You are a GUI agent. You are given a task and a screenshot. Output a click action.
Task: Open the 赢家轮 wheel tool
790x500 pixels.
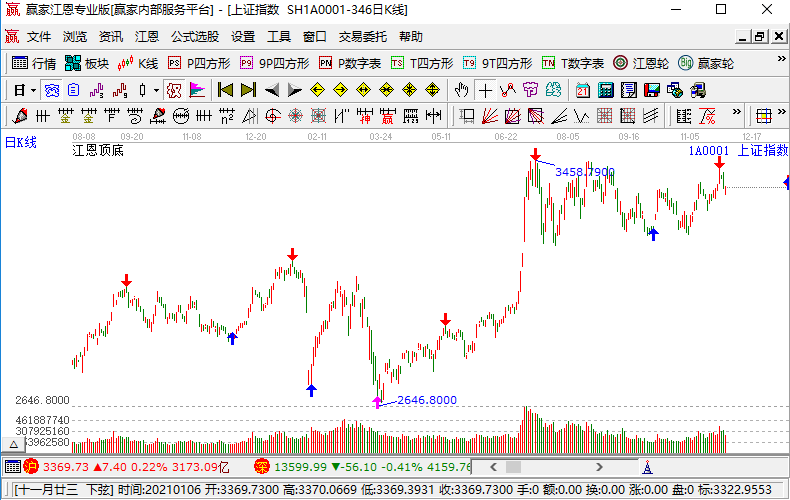(705, 63)
